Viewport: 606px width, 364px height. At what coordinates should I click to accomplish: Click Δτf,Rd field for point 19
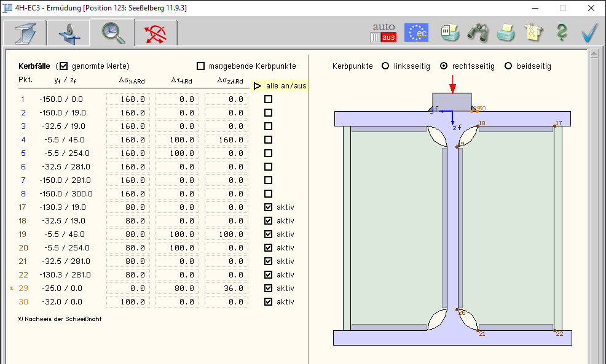(x=177, y=234)
